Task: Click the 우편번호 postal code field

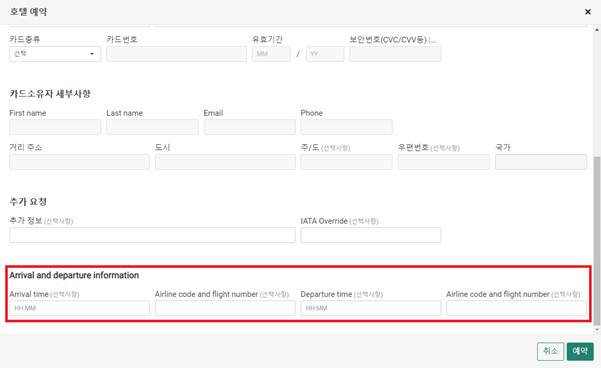Action: pyautogui.click(x=444, y=162)
